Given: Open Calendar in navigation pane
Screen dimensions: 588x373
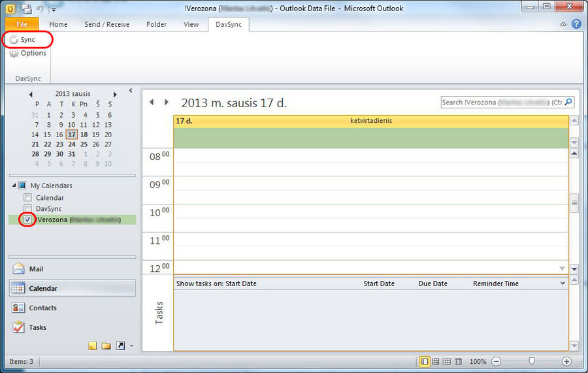Looking at the screenshot, I should (x=72, y=288).
